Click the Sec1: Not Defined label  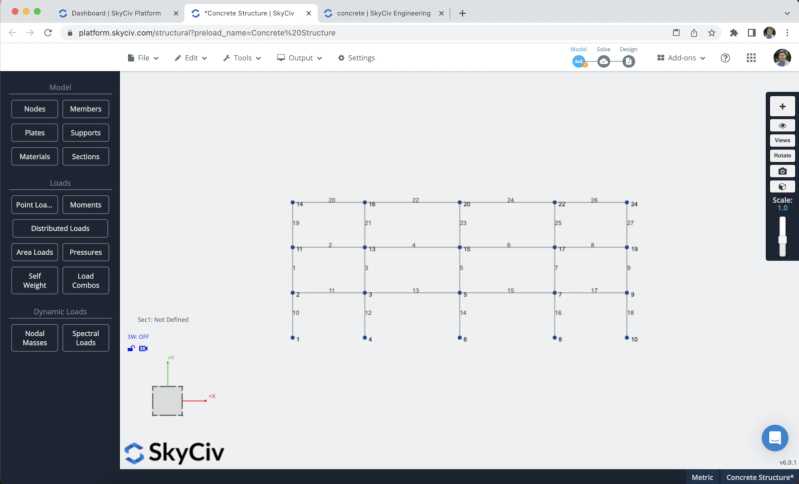163,320
